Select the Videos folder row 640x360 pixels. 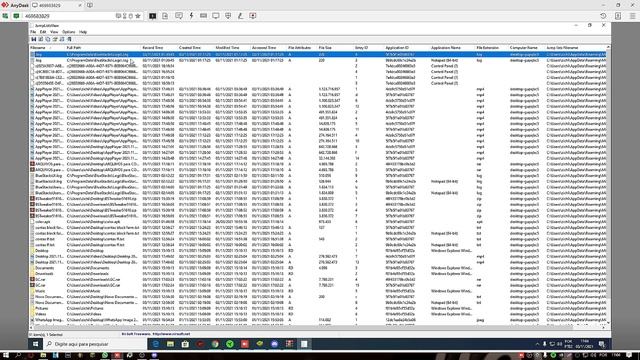pos(318,314)
